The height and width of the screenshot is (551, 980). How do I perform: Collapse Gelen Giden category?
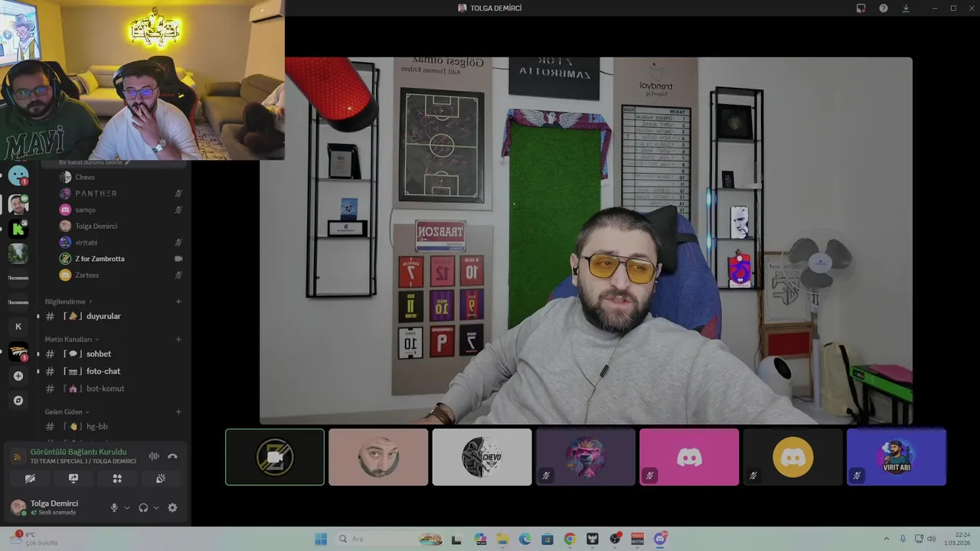[x=67, y=412]
